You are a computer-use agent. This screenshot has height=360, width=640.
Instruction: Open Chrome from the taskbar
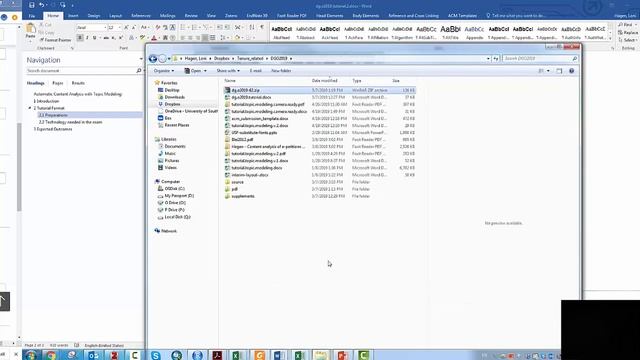pos(51,355)
